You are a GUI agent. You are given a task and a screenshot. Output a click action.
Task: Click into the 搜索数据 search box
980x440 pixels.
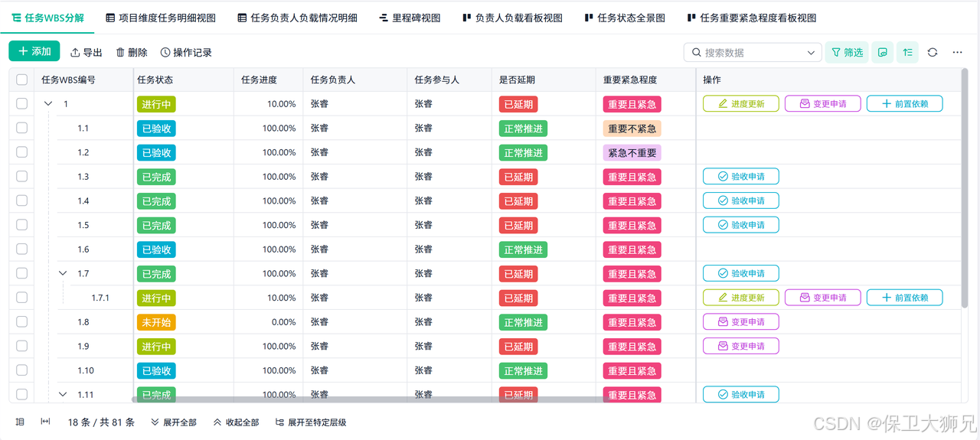(753, 53)
